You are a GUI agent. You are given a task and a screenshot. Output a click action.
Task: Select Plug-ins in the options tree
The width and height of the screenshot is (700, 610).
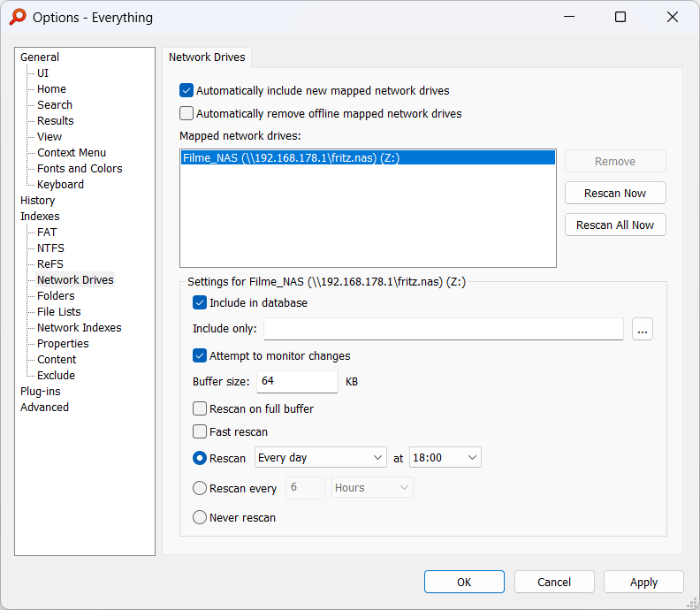[x=41, y=392]
